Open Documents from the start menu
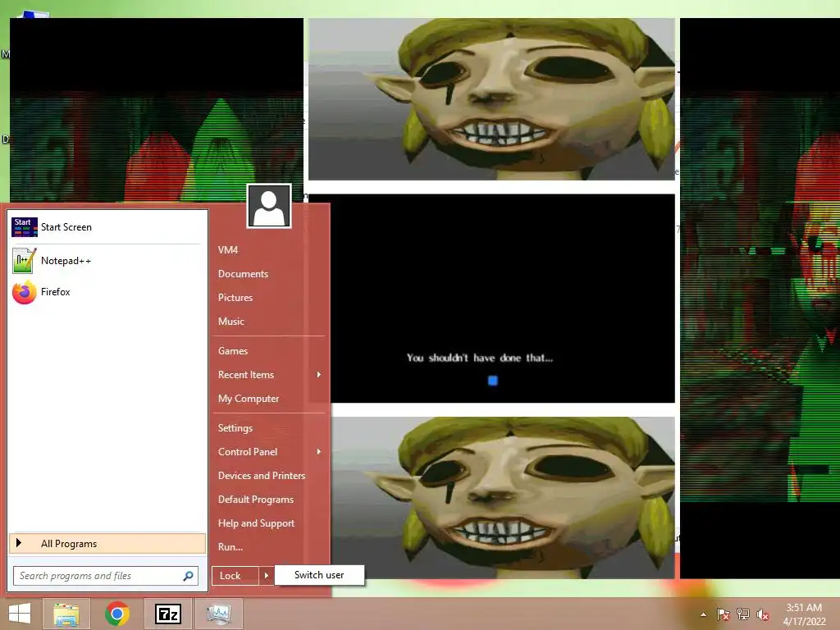The height and width of the screenshot is (630, 840). pyautogui.click(x=243, y=274)
